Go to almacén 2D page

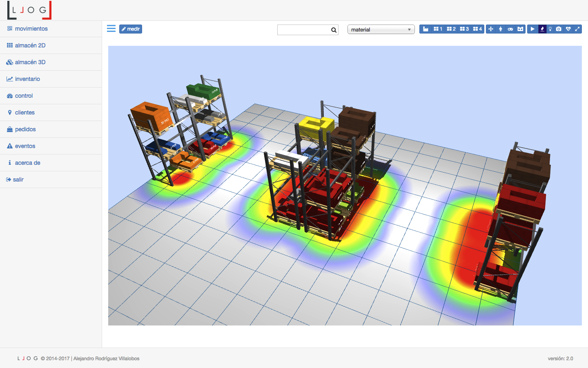[30, 45]
